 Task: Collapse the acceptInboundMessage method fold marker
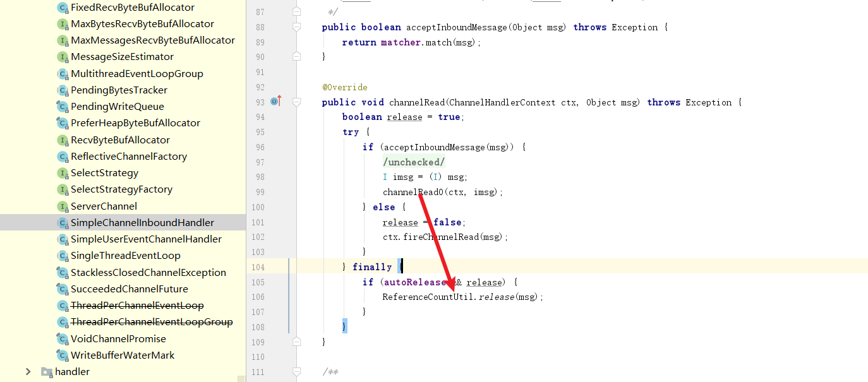pos(296,27)
